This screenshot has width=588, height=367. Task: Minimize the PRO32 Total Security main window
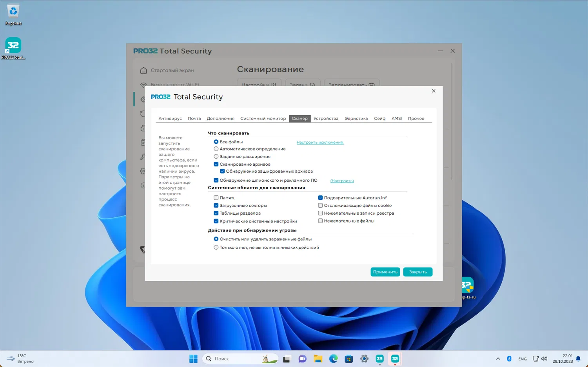[440, 51]
